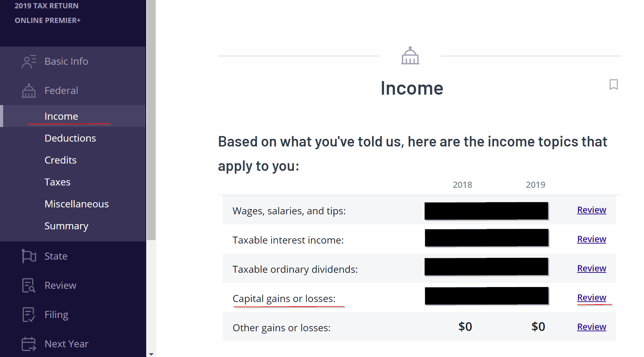Screen dimensions: 644x357
Task: Open the Income section in the sidebar
Action: pos(61,116)
